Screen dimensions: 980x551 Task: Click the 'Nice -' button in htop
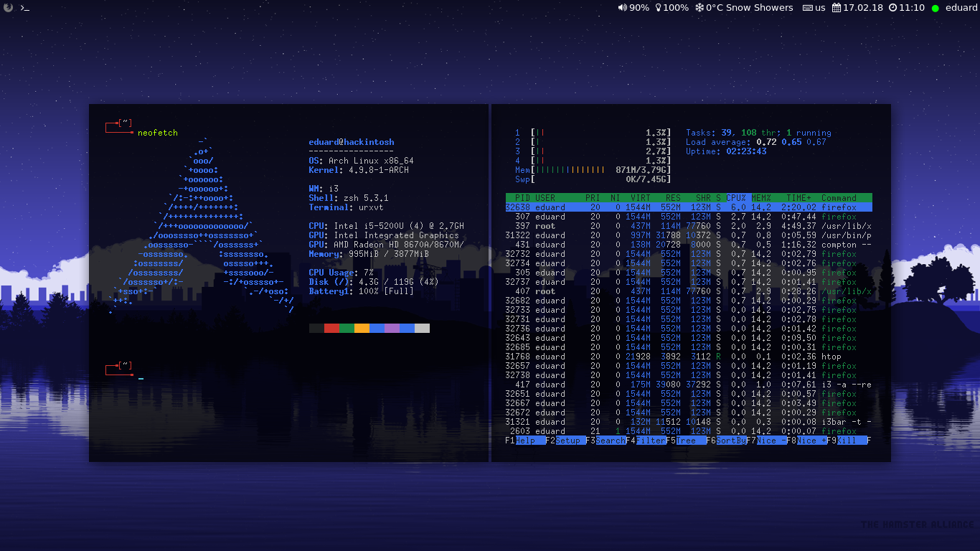coord(771,441)
